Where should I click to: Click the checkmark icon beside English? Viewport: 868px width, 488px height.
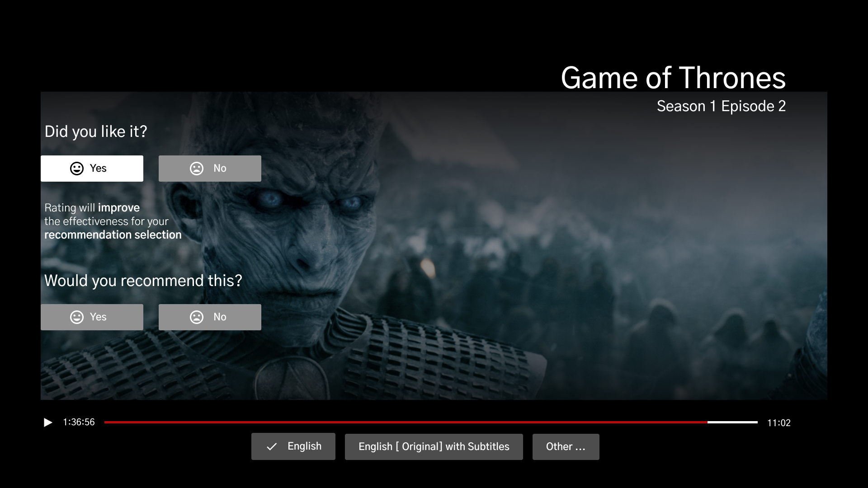tap(272, 447)
